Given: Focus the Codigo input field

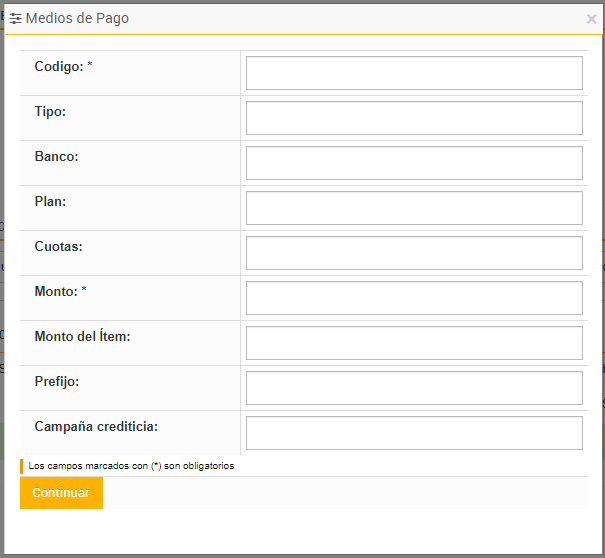Looking at the screenshot, I should (414, 73).
